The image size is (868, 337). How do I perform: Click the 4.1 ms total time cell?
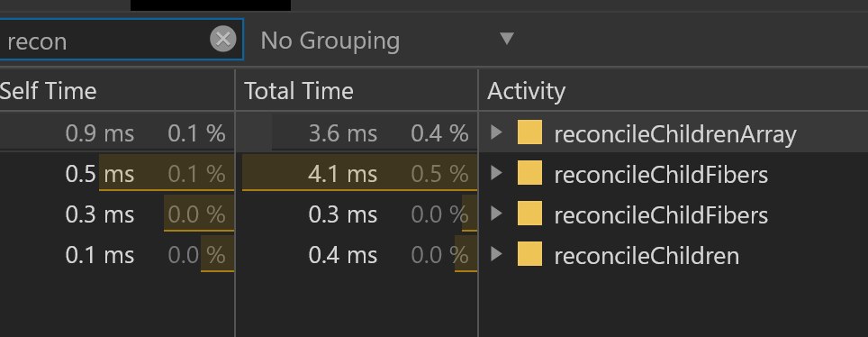pos(357,174)
